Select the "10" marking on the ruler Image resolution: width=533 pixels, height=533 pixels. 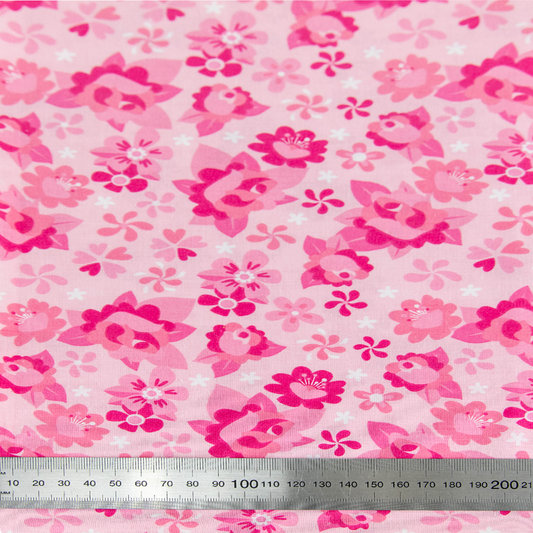[x=13, y=483]
